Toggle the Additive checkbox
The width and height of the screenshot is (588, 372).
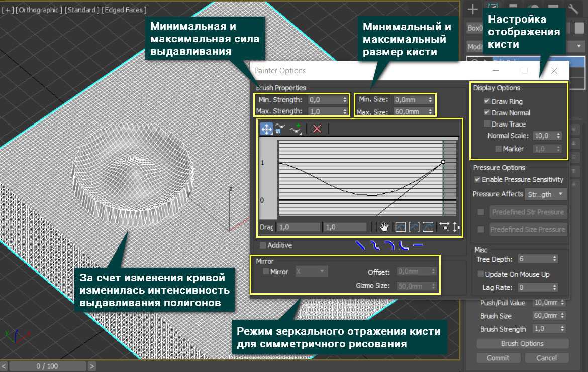[x=263, y=245]
